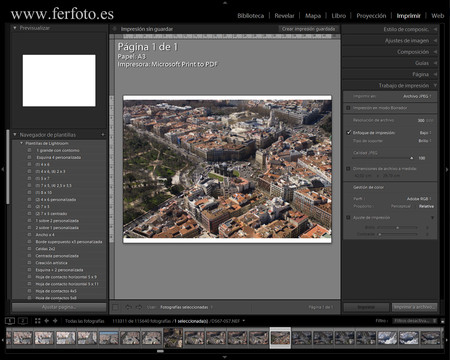
Task: Select the Imprimir module tab
Action: 408,16
